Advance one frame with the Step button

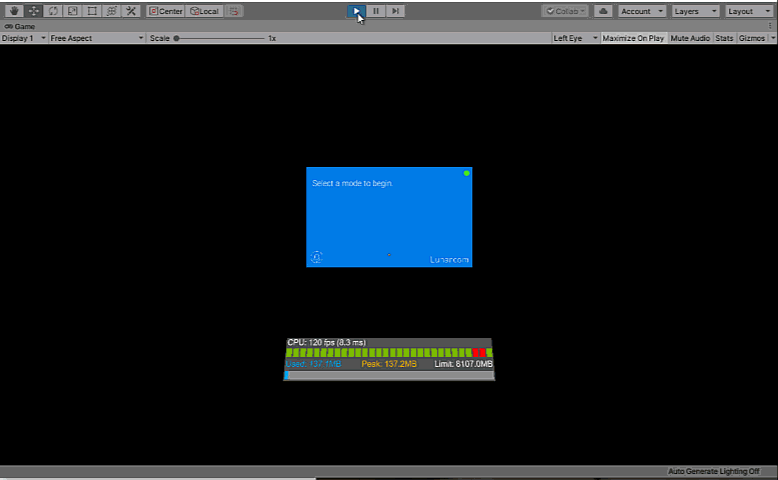(x=396, y=11)
